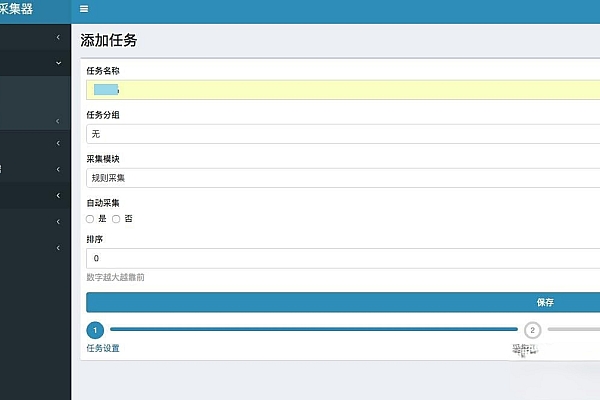Click the 采集模块 field label
The image size is (600, 400).
click(x=103, y=159)
